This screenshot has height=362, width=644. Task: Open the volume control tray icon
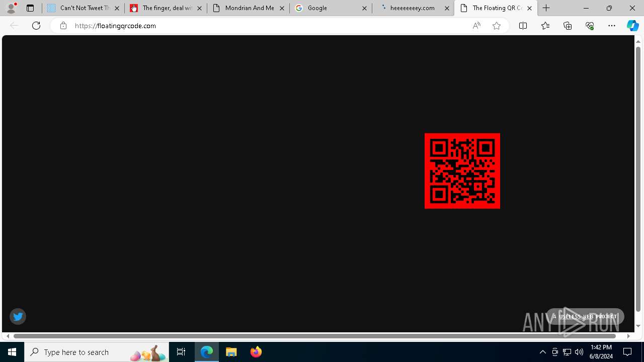click(579, 352)
